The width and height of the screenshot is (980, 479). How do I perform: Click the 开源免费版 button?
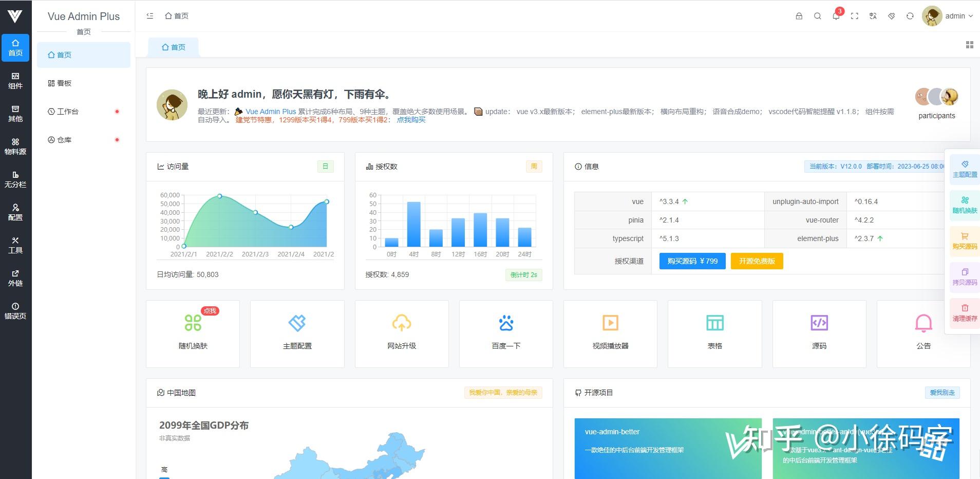pos(756,261)
